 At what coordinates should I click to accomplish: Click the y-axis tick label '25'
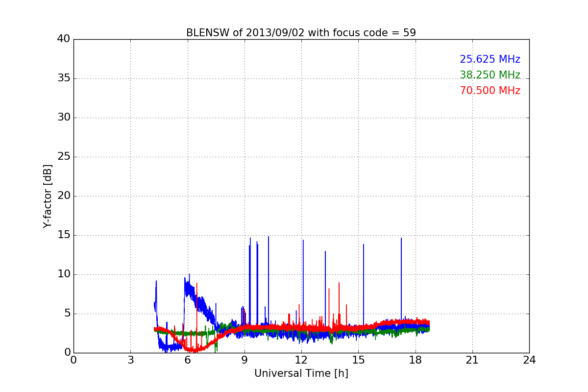pyautogui.click(x=64, y=157)
